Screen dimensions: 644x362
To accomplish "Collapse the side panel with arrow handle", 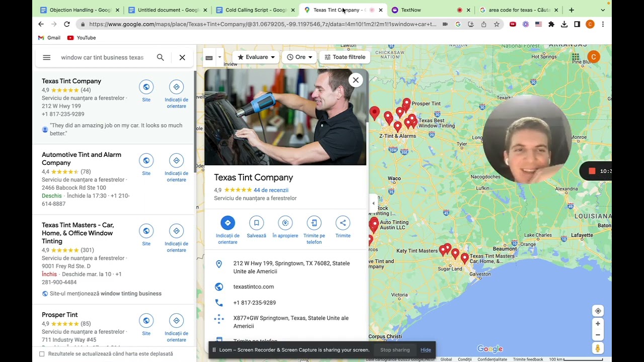I will 373,204.
